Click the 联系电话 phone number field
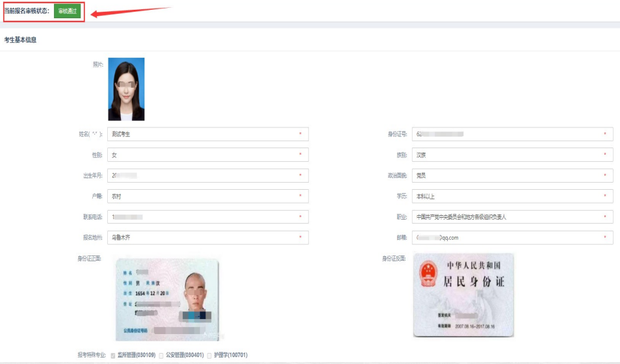 (207, 217)
